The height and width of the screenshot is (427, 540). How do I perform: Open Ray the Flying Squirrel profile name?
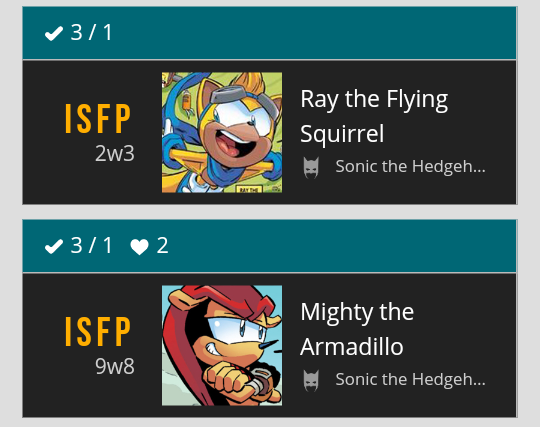pos(374,116)
